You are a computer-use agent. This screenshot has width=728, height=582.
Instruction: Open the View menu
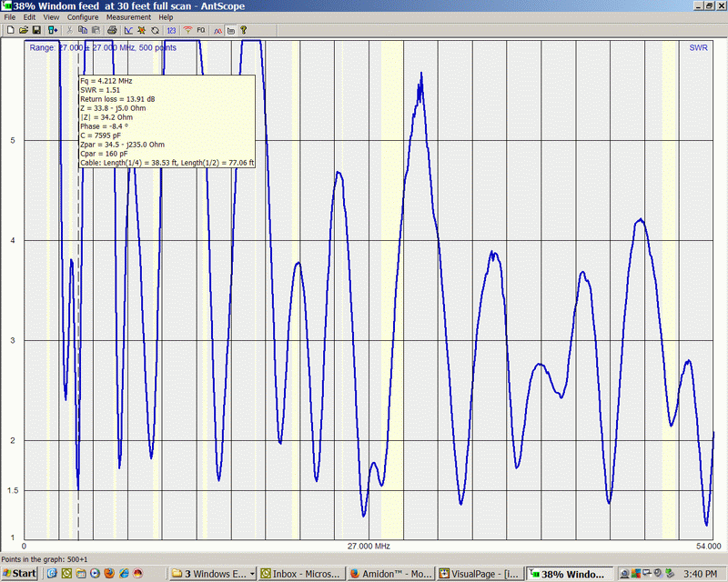click(x=51, y=17)
